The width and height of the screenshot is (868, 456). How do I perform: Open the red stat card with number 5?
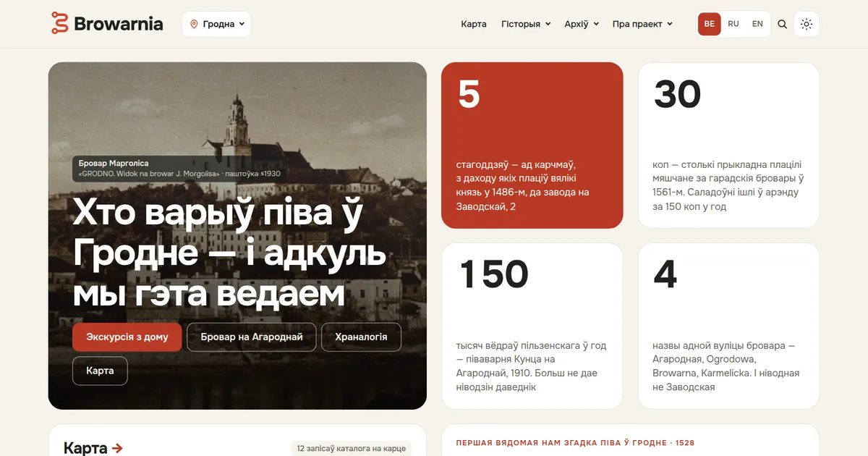tap(532, 145)
